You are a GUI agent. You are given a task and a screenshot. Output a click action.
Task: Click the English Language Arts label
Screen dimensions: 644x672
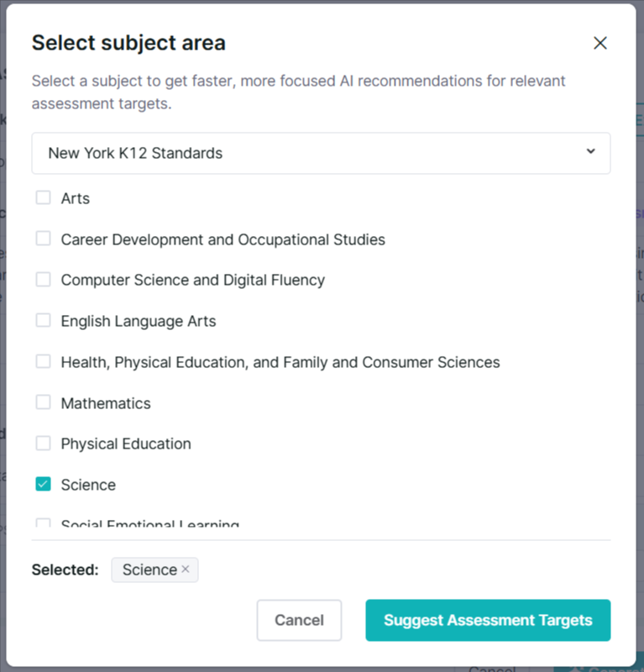(139, 322)
